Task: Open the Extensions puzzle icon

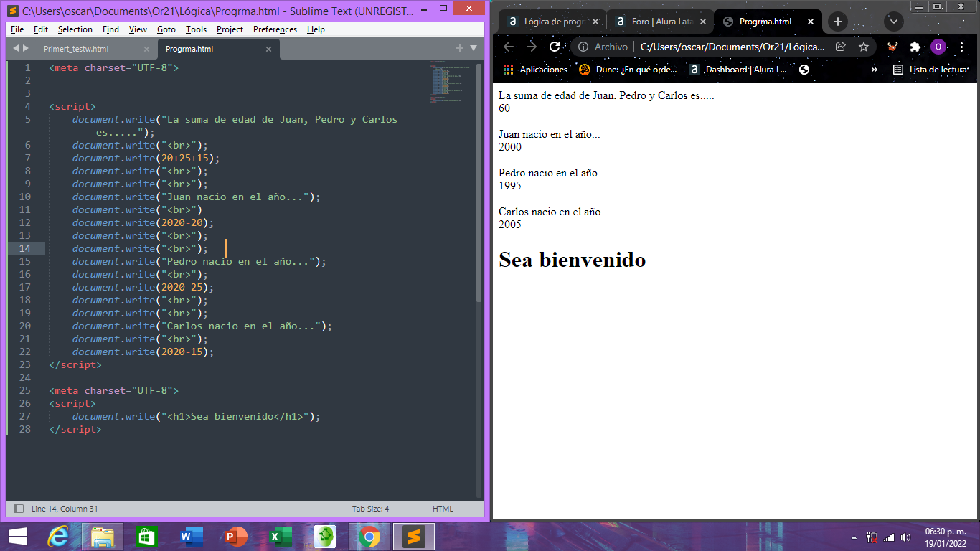Action: (915, 47)
